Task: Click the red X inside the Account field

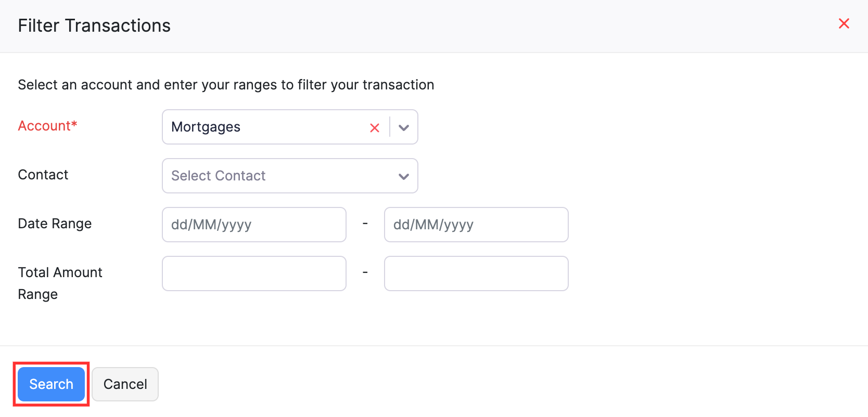Action: [375, 127]
